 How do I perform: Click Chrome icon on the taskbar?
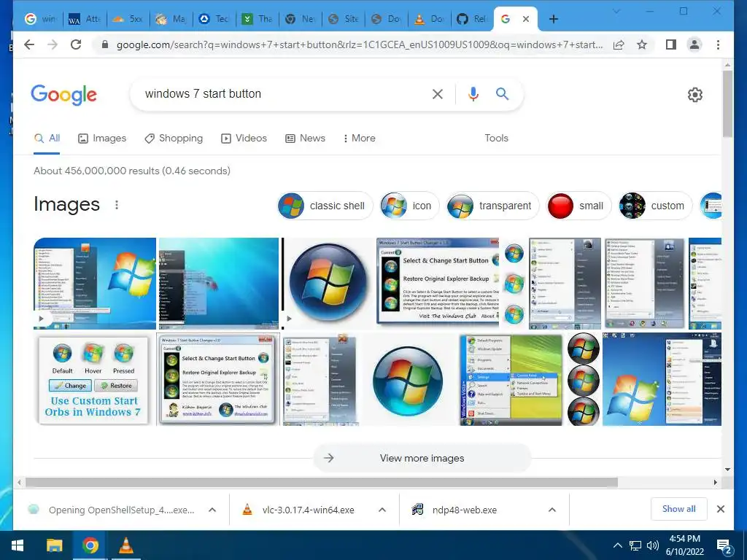tap(90, 545)
